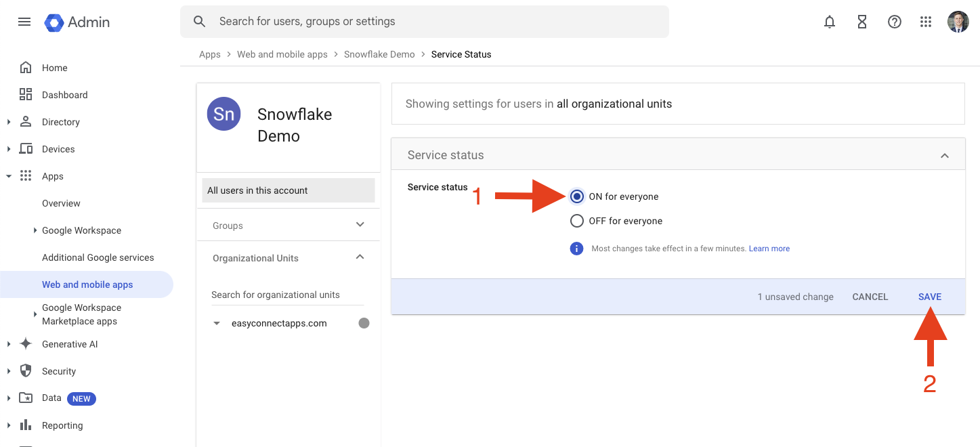Click the Snowflake Demo app icon

(223, 114)
